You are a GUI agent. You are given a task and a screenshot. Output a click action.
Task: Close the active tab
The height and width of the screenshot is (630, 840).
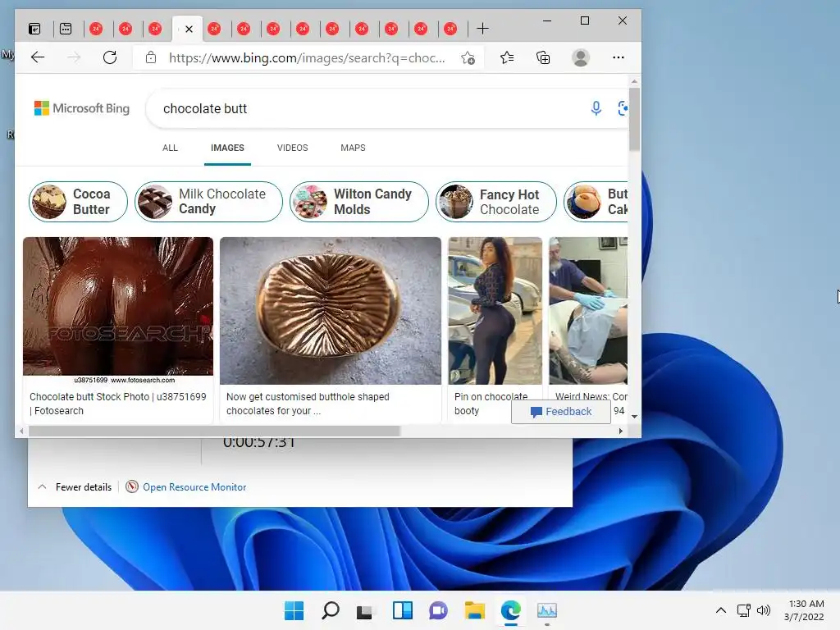pos(189,29)
